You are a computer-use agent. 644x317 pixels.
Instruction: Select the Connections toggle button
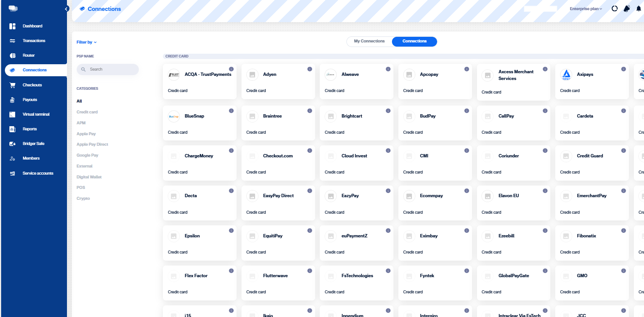414,41
